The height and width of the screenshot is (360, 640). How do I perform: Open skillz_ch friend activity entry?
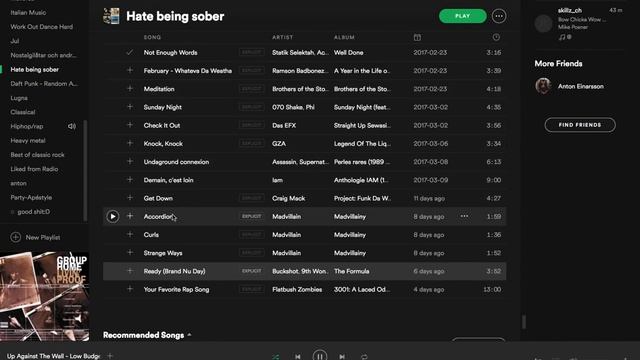click(x=579, y=23)
